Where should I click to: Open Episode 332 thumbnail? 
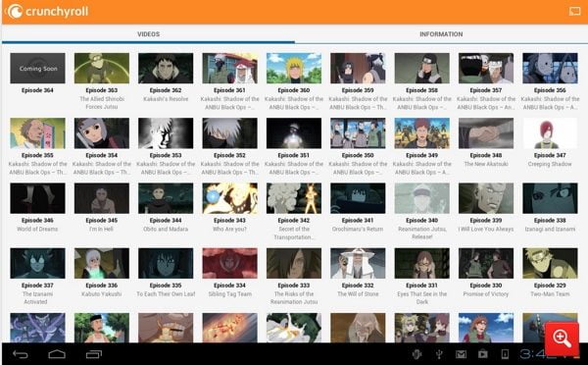coord(358,263)
